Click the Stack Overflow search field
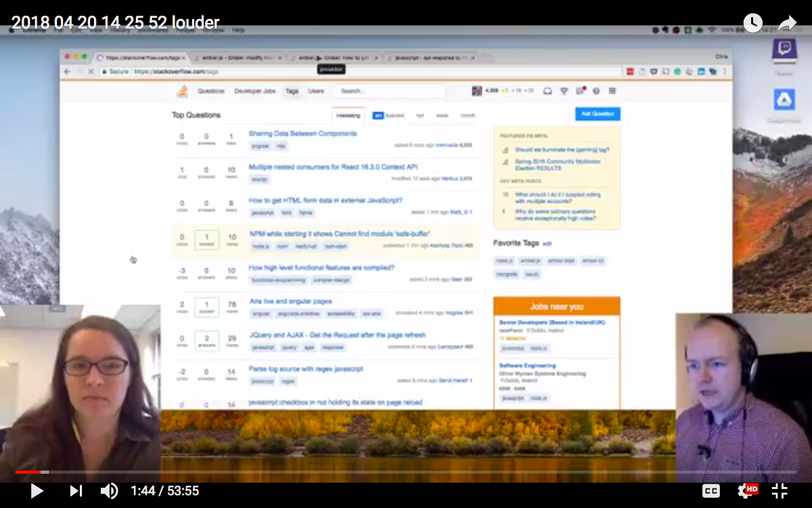The width and height of the screenshot is (812, 508). tap(390, 90)
